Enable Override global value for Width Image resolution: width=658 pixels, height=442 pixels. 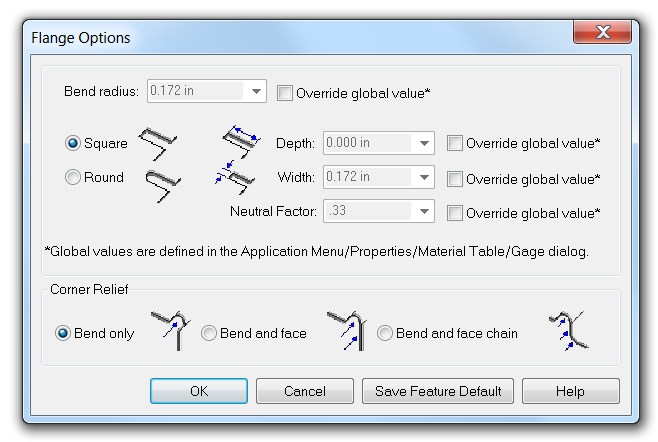tap(454, 179)
